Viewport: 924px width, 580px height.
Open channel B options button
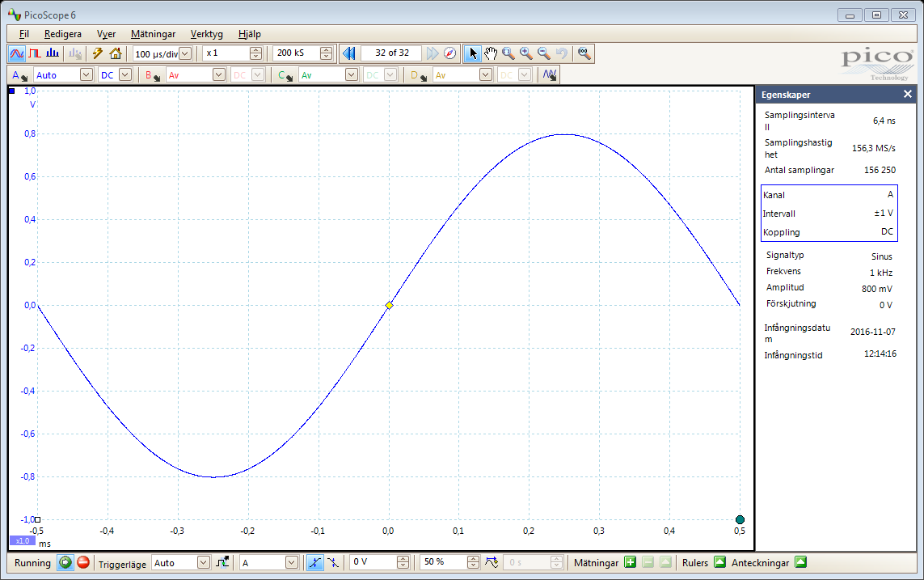153,75
